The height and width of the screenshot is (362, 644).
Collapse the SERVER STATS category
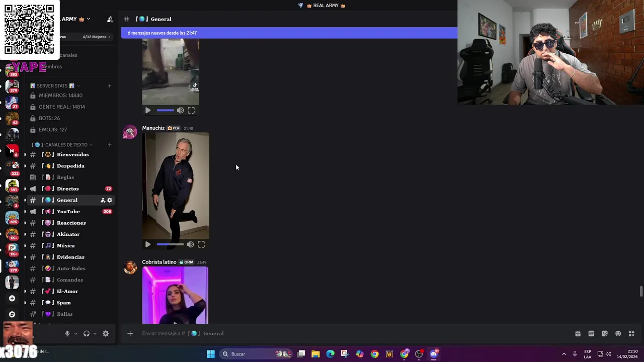tap(55, 86)
